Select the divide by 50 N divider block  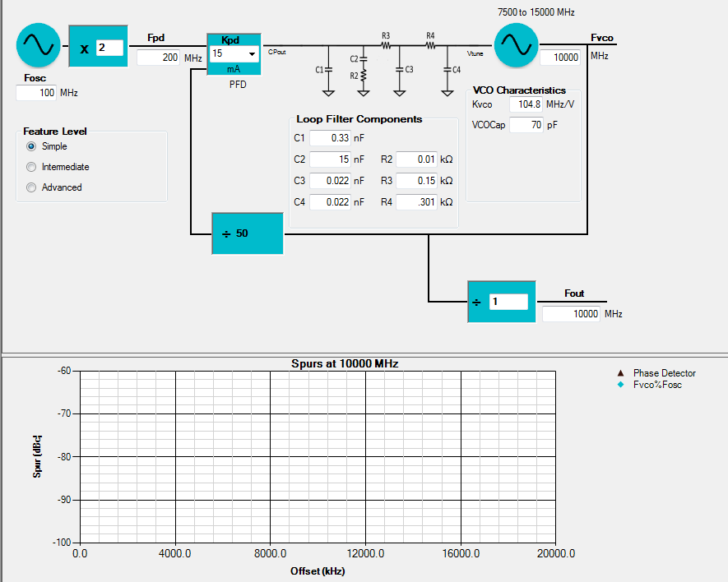pos(248,233)
